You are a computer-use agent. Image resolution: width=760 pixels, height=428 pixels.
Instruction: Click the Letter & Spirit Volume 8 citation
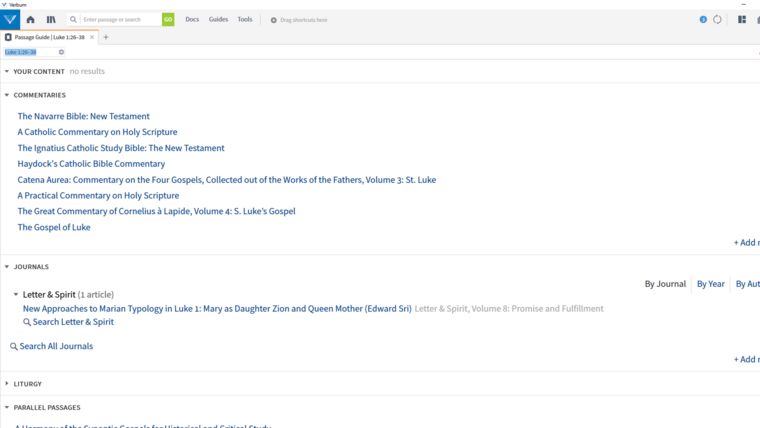(x=509, y=309)
